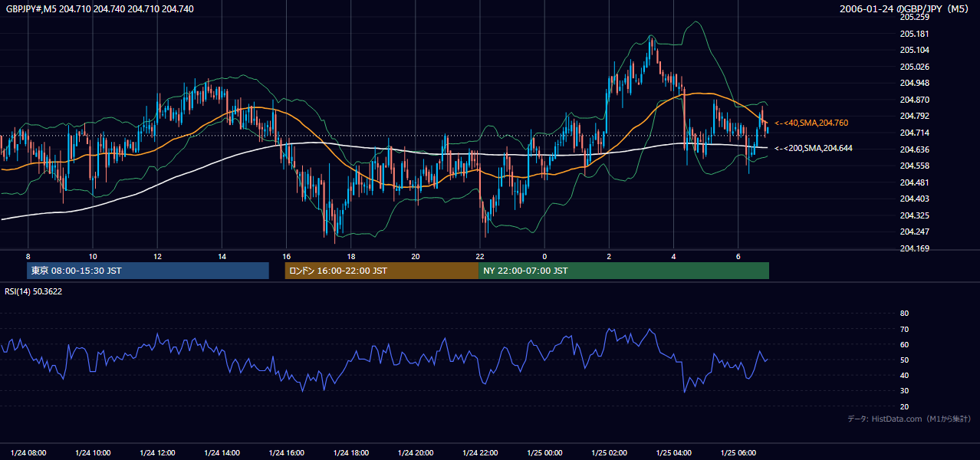Click hour label 2 under the price chart

(x=609, y=256)
